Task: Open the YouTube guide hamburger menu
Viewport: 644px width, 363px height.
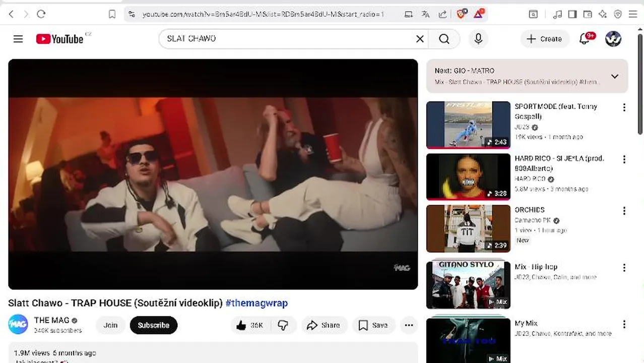Action: 18,39
